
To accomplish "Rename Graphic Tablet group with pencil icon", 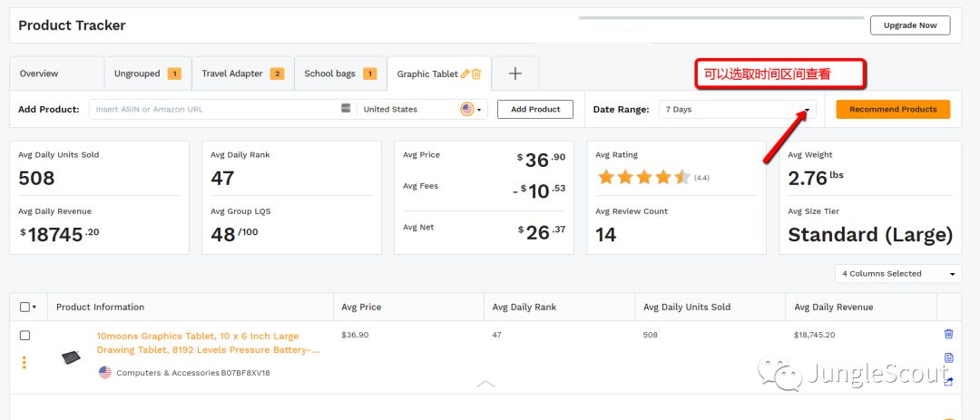I will point(465,73).
